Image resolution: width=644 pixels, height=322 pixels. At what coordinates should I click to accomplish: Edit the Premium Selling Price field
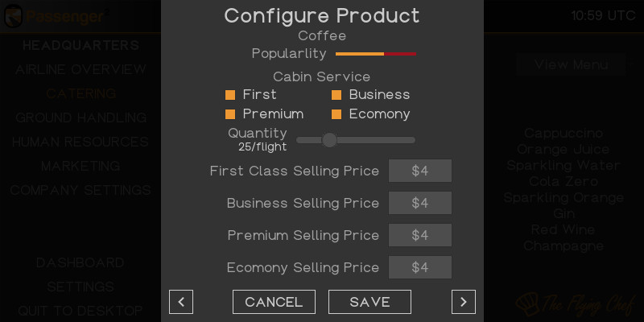[x=420, y=235]
